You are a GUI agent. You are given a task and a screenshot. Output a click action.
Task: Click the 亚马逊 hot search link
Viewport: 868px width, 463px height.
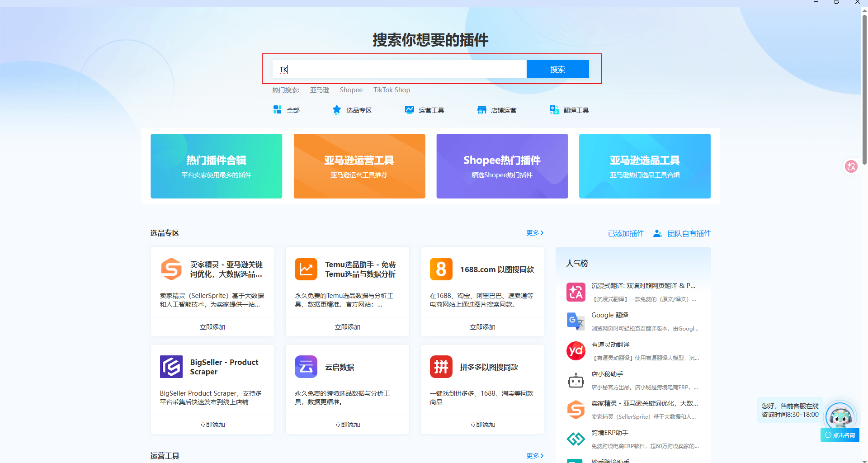coord(320,90)
